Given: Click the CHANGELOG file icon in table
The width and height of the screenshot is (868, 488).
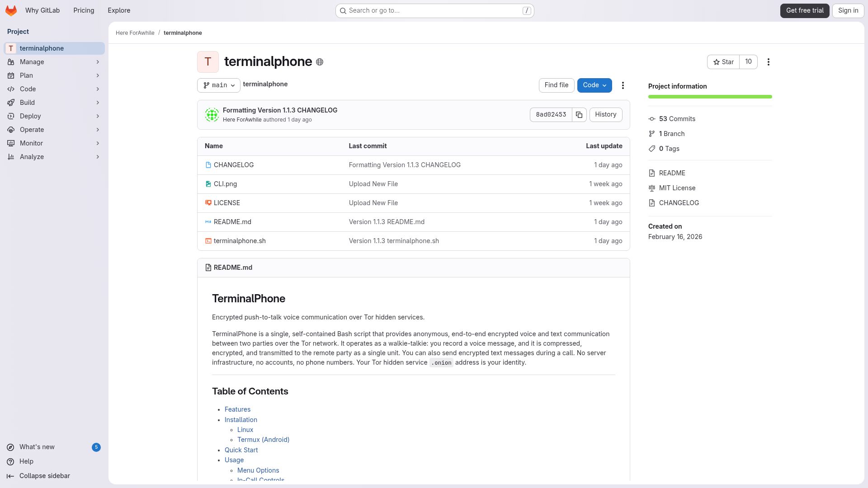Looking at the screenshot, I should 208,165.
